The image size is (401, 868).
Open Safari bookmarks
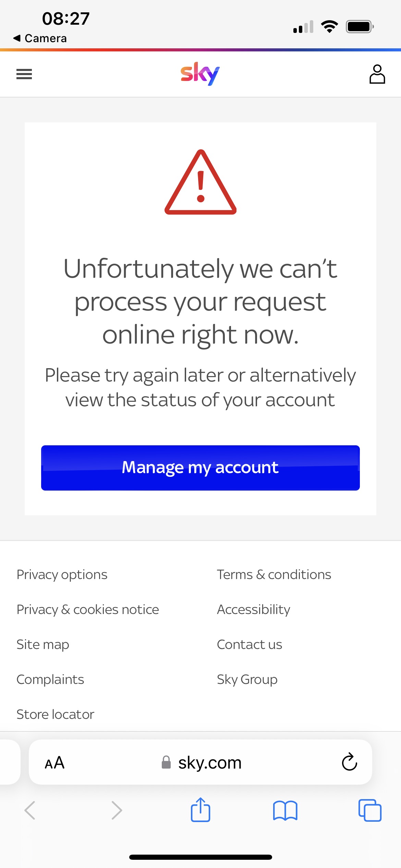(x=285, y=810)
